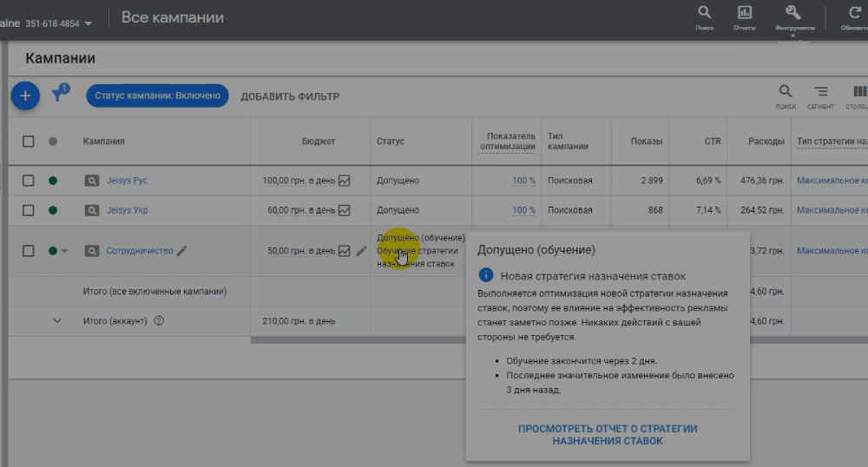868x467 pixels.
Task: Toggle the green status dot for Jeisys Рус
Action: click(x=53, y=181)
